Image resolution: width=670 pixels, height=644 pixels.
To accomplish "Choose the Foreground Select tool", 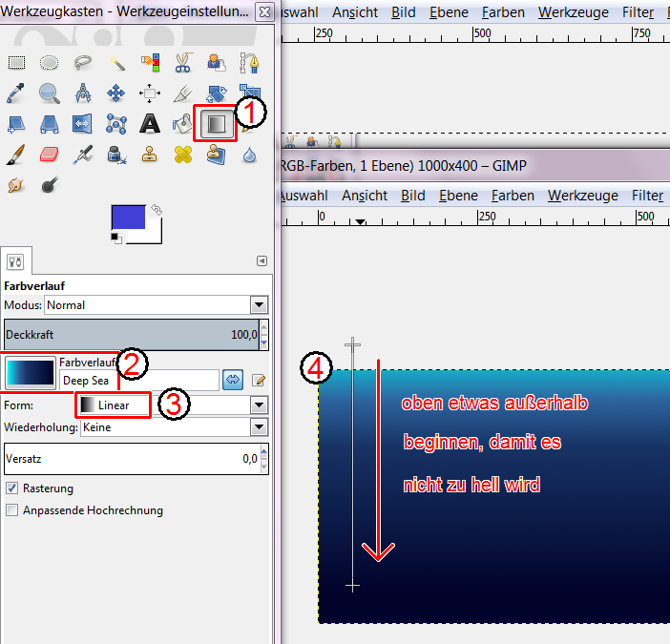I will [217, 63].
